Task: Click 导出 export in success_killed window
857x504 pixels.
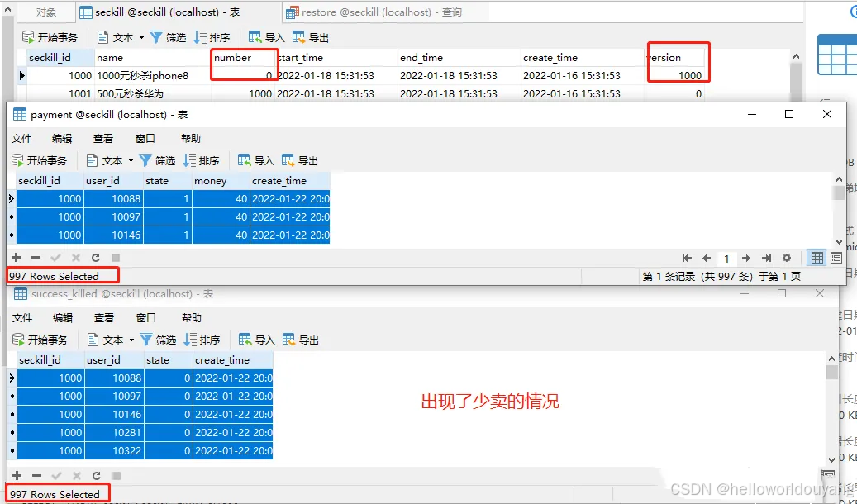Action: (x=301, y=340)
